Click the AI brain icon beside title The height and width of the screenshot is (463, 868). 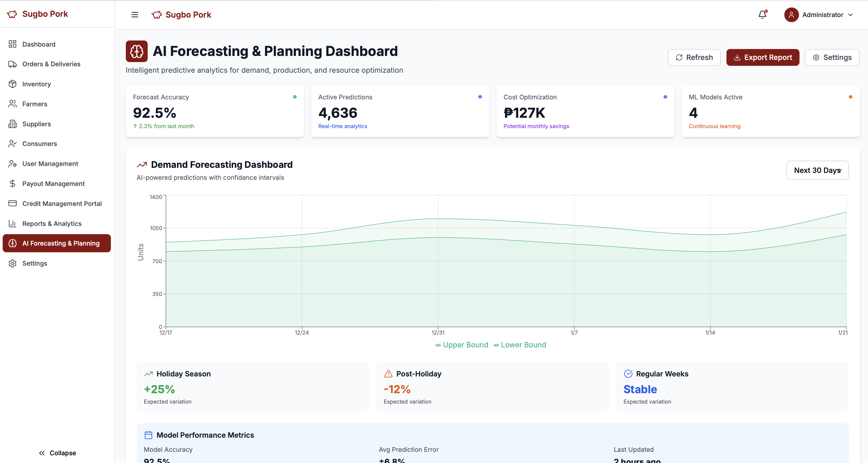click(x=136, y=51)
